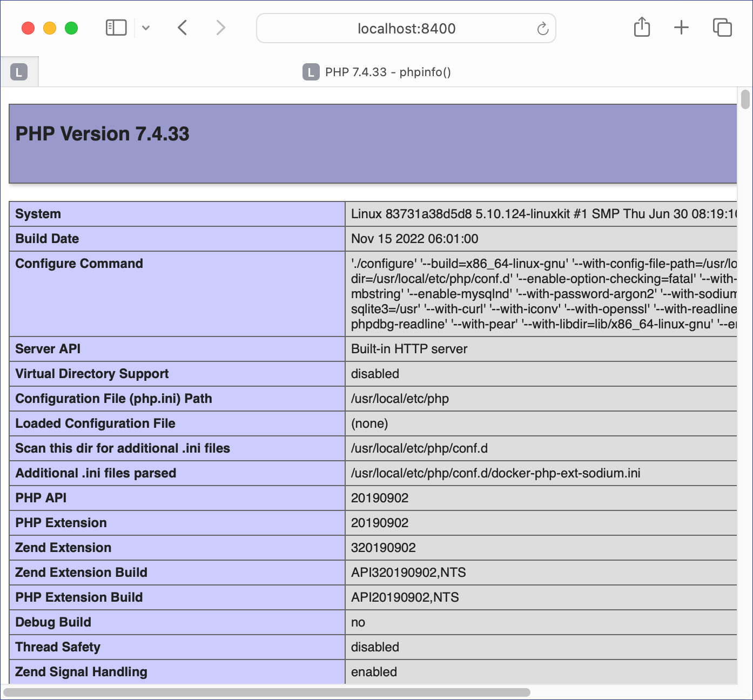Open the Share menu icon

642,27
